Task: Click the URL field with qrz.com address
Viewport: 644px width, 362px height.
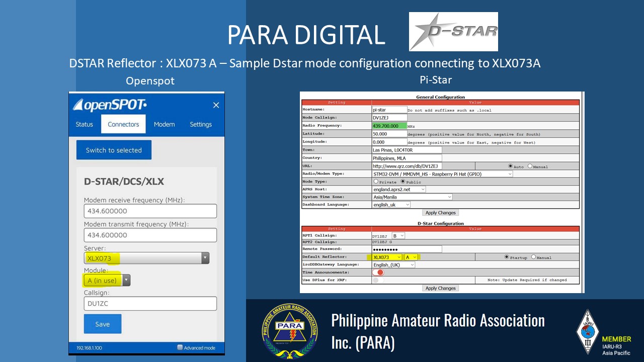Action: click(407, 166)
